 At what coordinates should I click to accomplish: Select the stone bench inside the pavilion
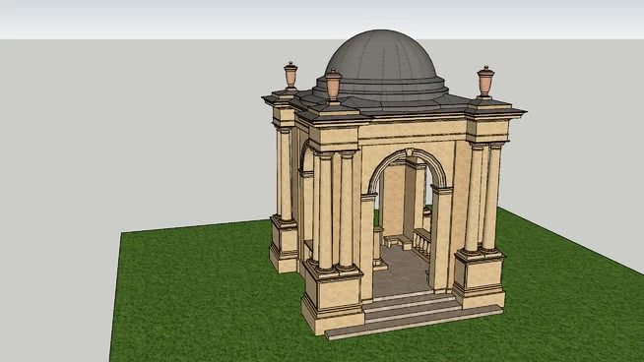pos(398,241)
